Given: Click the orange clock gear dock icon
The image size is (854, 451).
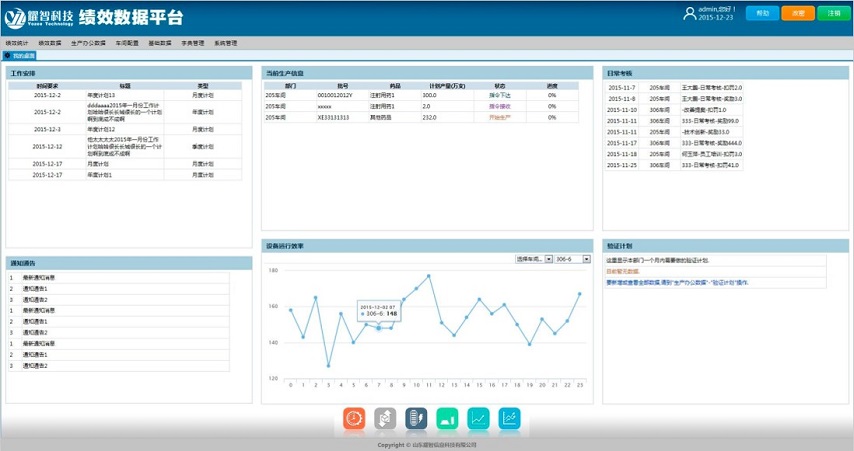Looking at the screenshot, I should point(354,419).
